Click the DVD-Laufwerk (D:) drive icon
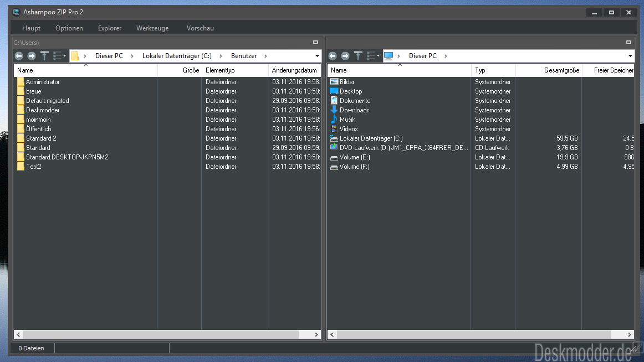The width and height of the screenshot is (644, 362). click(x=334, y=148)
